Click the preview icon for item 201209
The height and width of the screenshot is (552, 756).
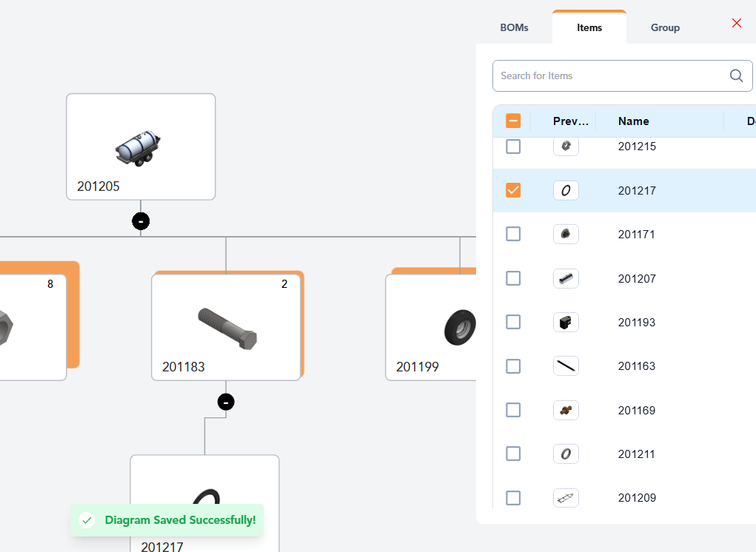tap(566, 498)
